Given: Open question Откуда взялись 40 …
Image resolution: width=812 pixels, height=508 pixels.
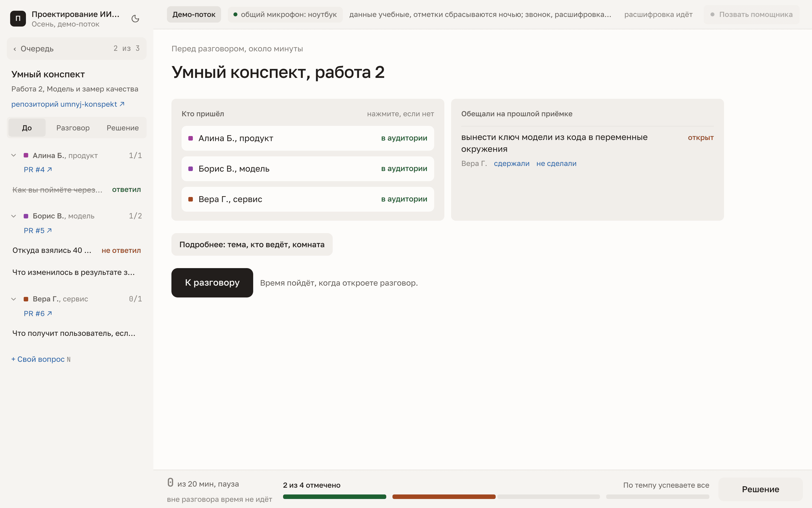Looking at the screenshot, I should coord(52,250).
